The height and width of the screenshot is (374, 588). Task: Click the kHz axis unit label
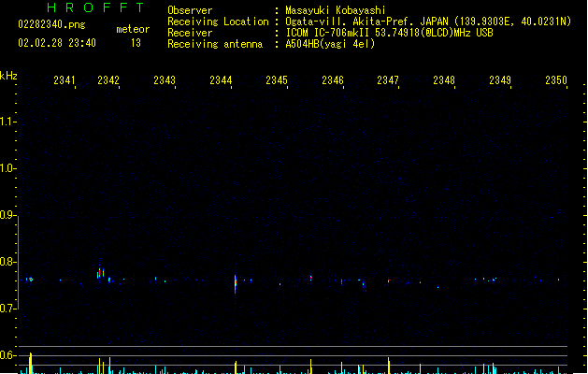(8, 76)
